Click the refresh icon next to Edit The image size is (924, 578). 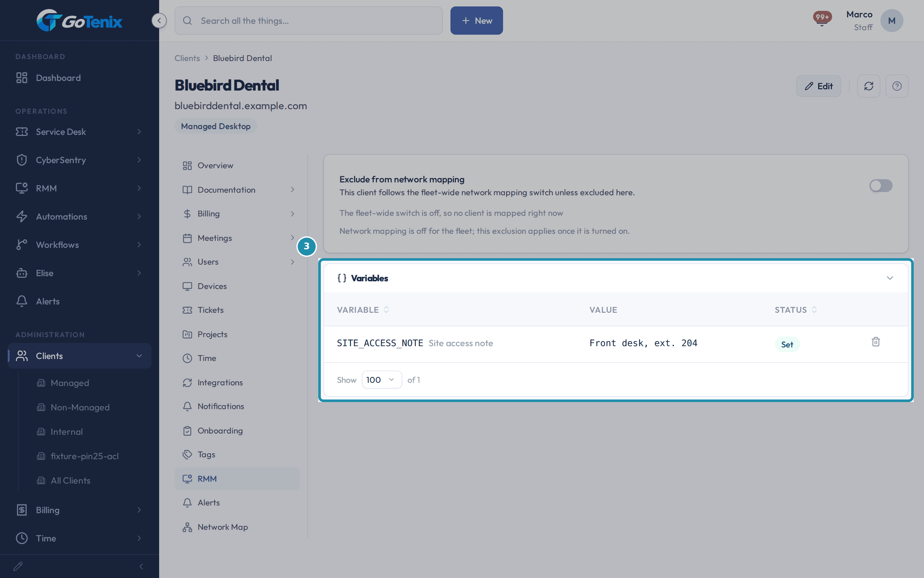point(868,86)
